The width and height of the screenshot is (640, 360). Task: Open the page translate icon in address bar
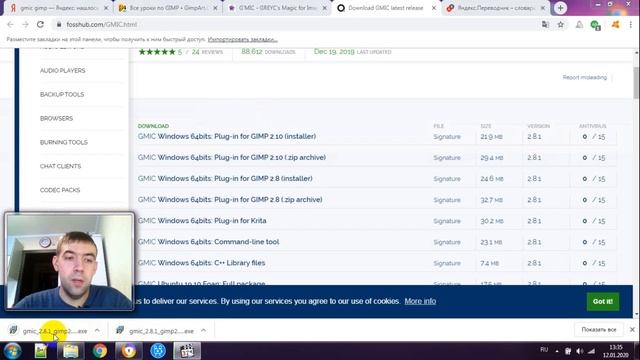coord(545,24)
